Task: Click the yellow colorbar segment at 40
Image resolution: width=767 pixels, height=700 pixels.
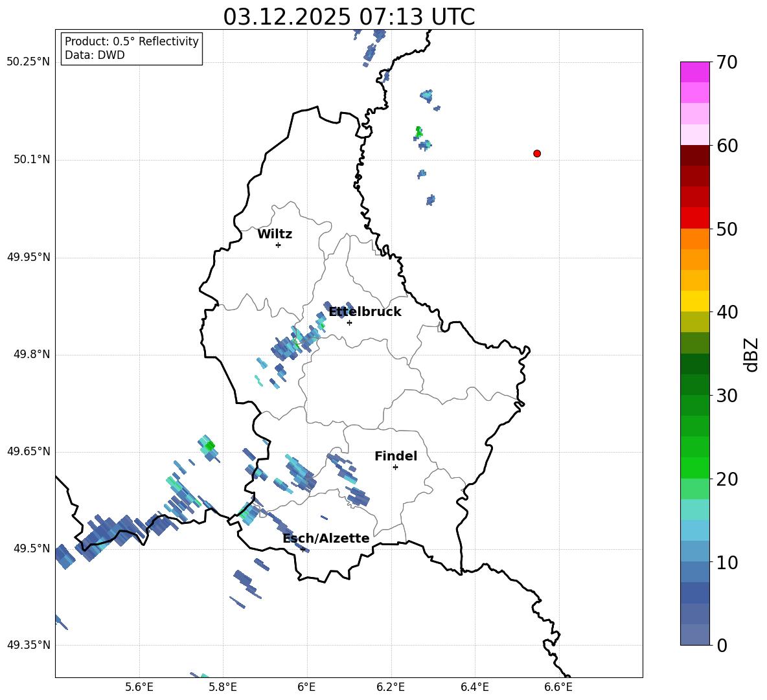Action: coord(694,301)
